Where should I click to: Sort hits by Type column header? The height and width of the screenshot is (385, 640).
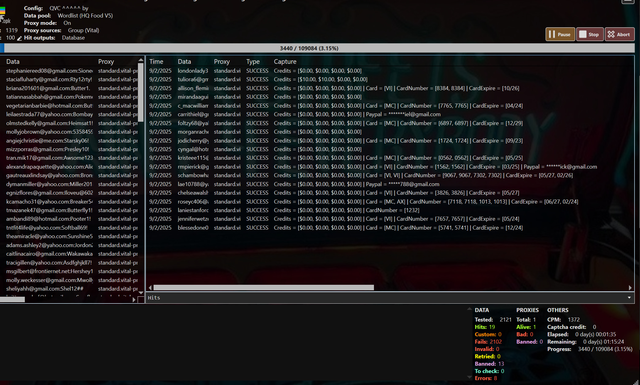(253, 62)
